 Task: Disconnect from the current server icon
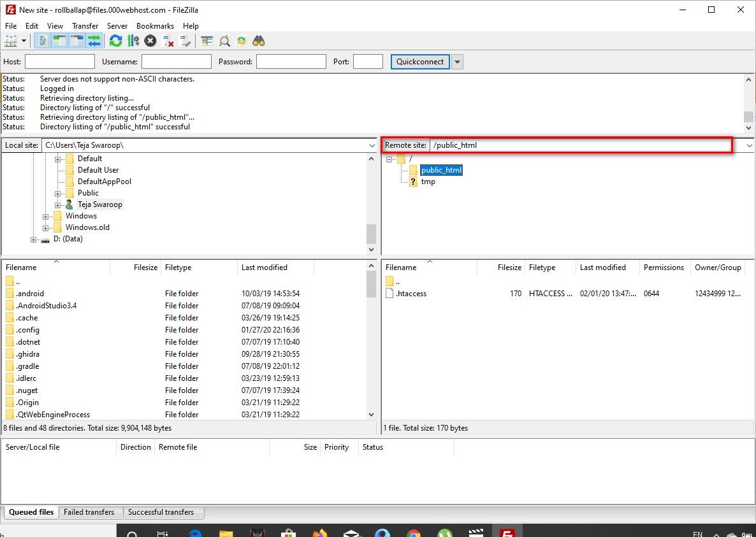point(168,41)
